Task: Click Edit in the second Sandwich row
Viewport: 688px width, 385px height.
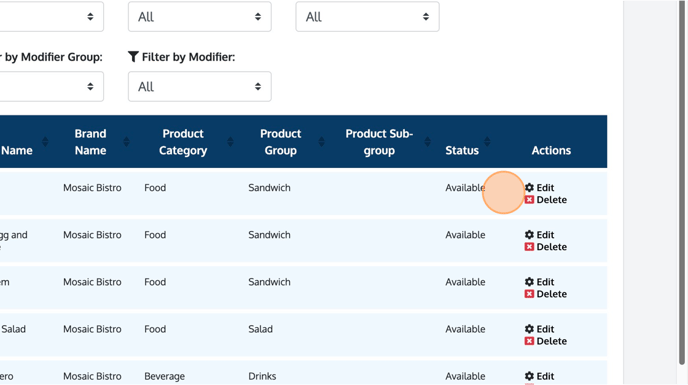Action: click(545, 235)
